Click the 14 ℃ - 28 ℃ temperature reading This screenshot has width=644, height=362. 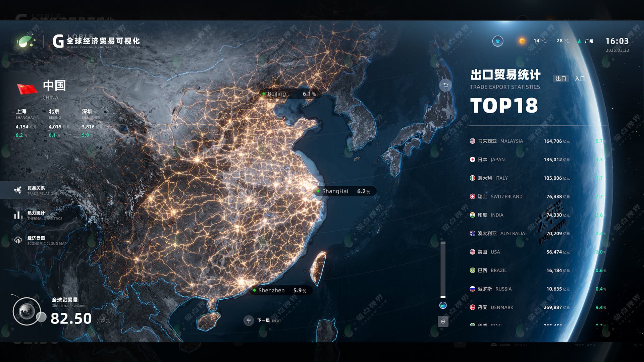[x=551, y=41]
